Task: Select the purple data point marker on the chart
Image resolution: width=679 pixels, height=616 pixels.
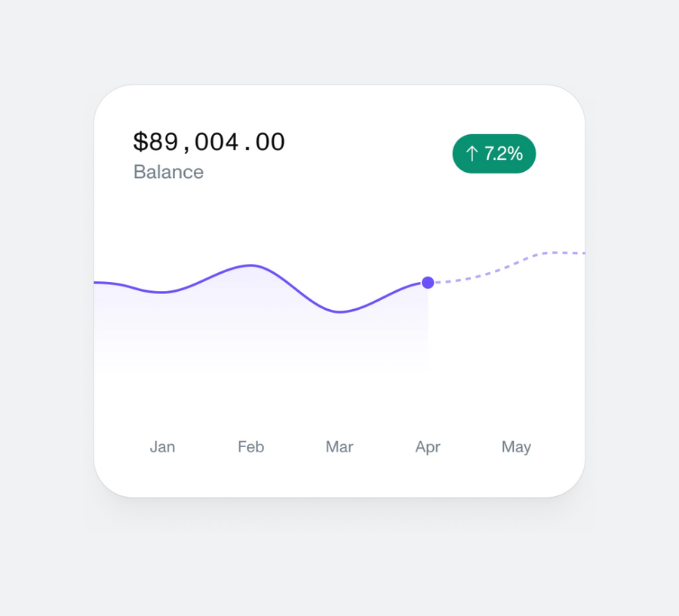Action: click(428, 283)
